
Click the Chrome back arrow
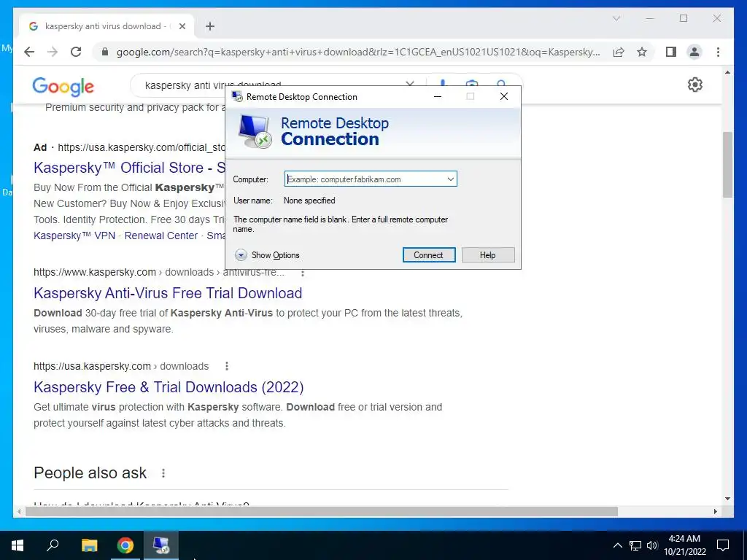(x=29, y=52)
